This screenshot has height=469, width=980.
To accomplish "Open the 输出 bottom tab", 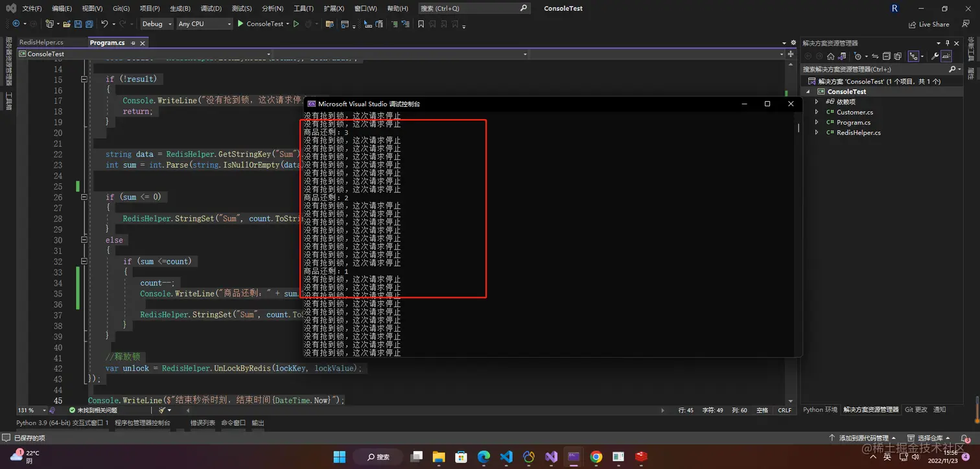I will [258, 422].
